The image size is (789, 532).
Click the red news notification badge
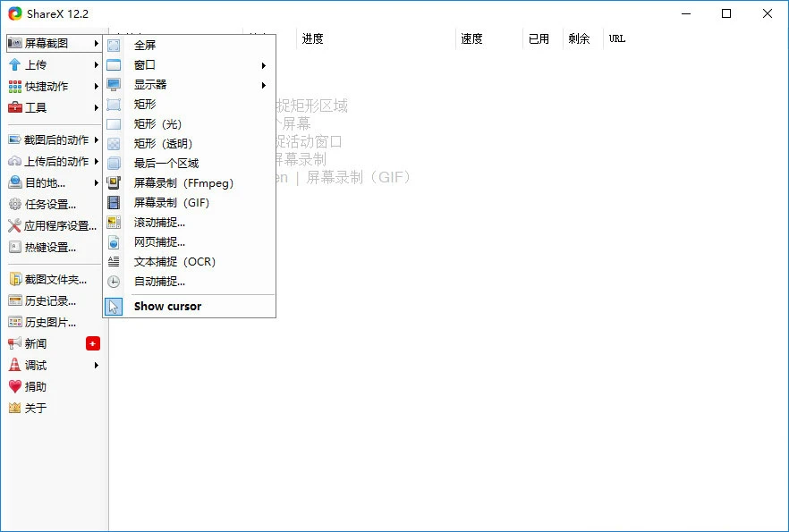(x=93, y=343)
